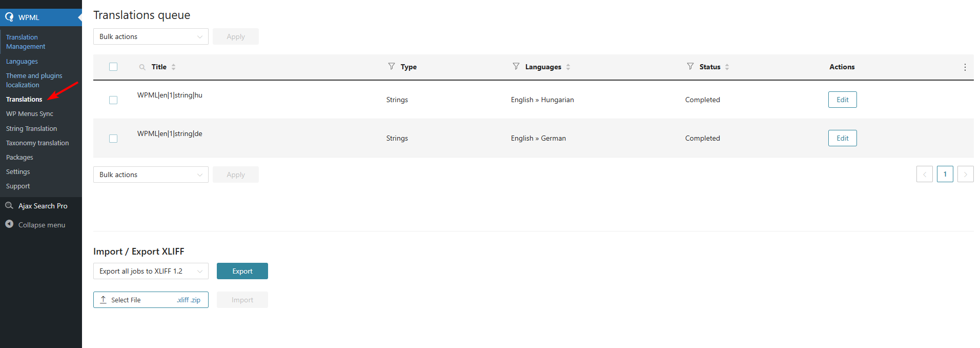Tick the select-all checkbox in table header

(x=113, y=67)
